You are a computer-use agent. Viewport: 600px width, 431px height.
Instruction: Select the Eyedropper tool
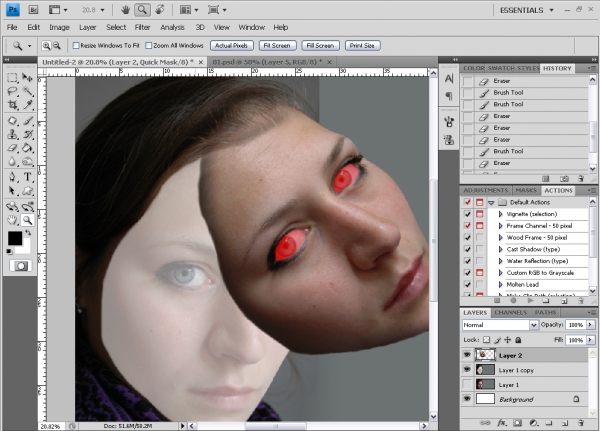27,104
